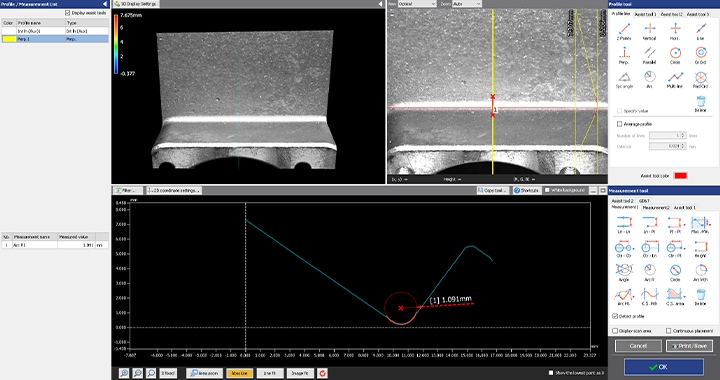Select the Height measurement tool
The width and height of the screenshot is (720, 380).
pos(700,249)
